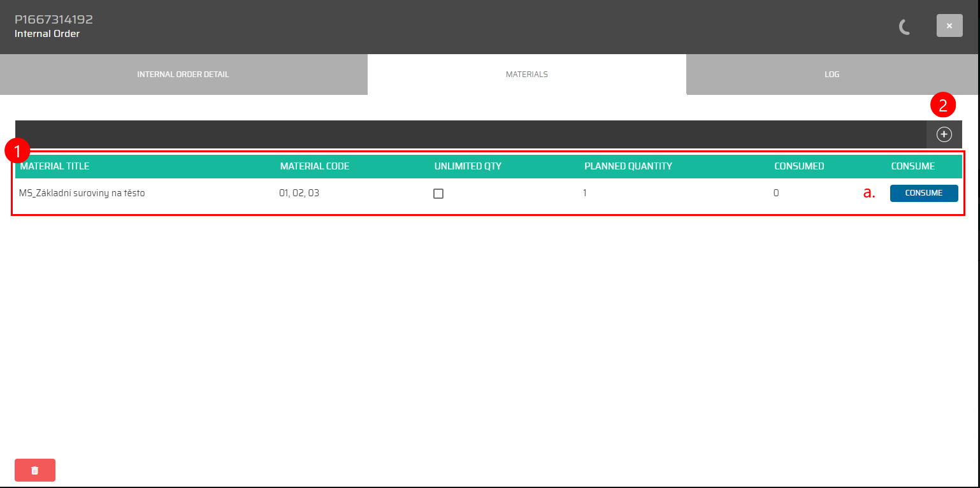This screenshot has width=980, height=488.
Task: Sort by the Material Title column header
Action: [x=55, y=166]
